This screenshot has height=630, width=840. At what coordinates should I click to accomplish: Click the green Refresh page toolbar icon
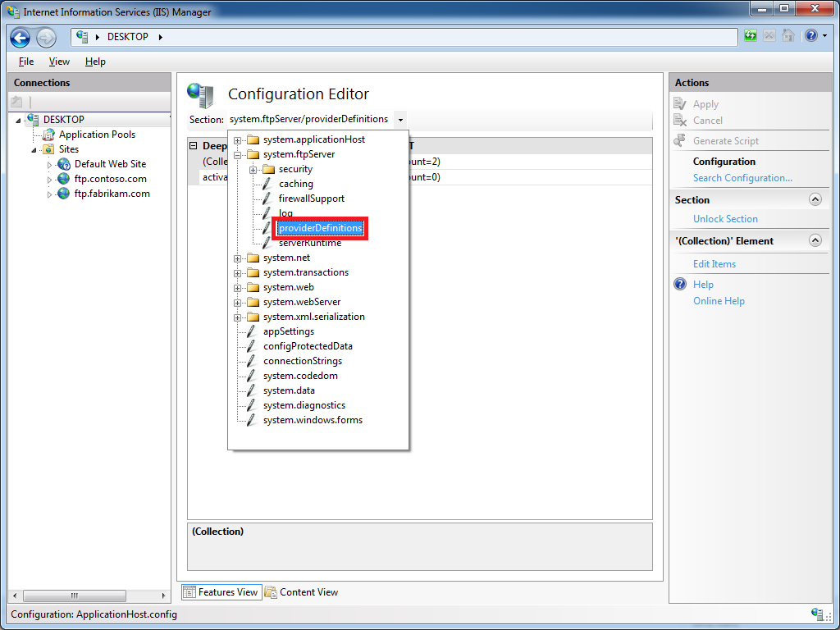click(751, 36)
